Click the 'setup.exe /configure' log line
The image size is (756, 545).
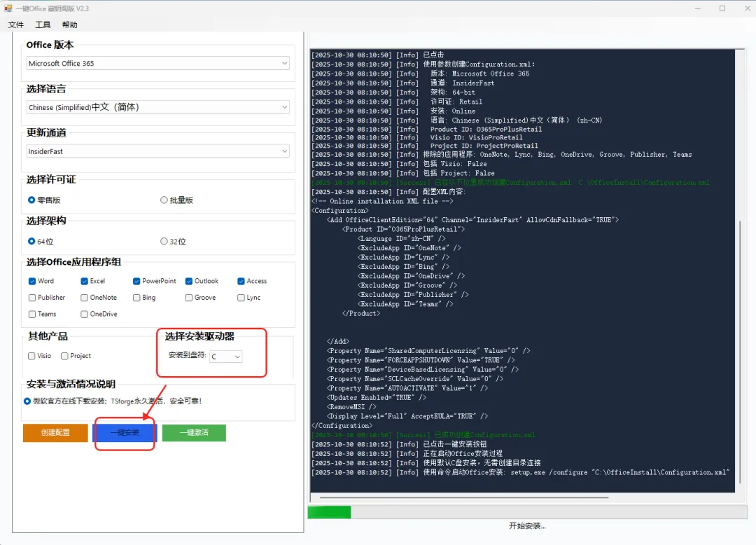[521, 472]
